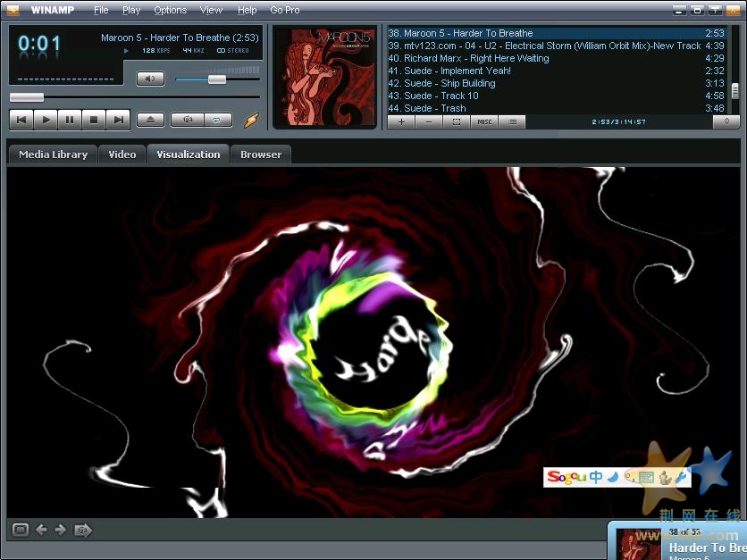Skip to the next track
Screen dimensions: 747x560
(118, 120)
